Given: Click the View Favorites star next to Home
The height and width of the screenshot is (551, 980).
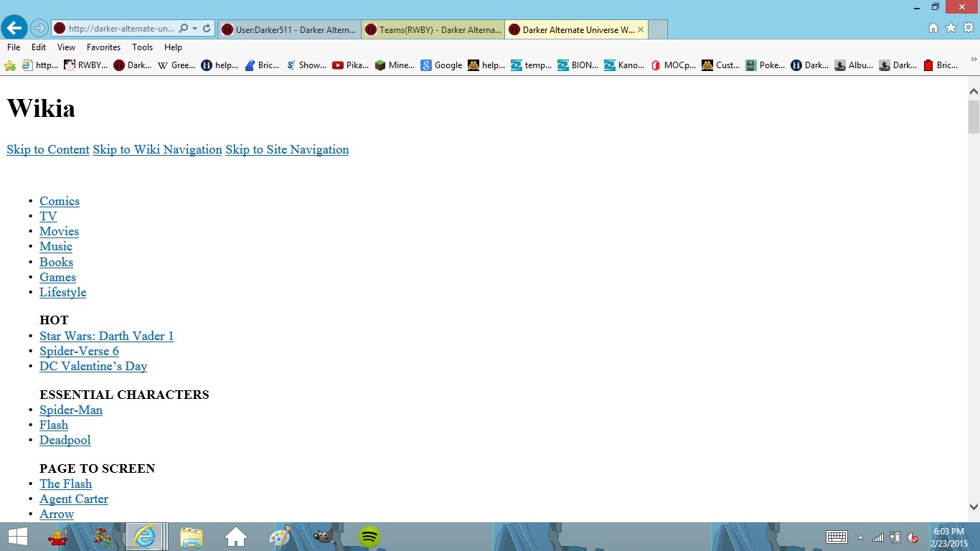Looking at the screenshot, I should point(951,27).
